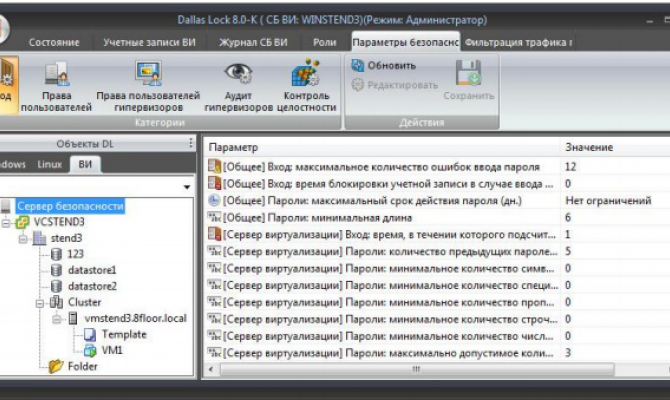The height and width of the screenshot is (400, 670).
Task: Click the value 12 cell
Action: [570, 167]
